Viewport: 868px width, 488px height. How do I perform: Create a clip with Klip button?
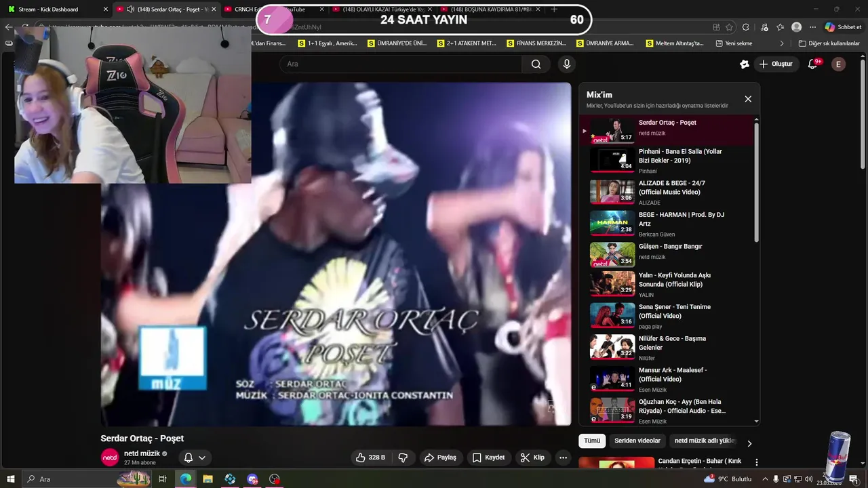532,457
